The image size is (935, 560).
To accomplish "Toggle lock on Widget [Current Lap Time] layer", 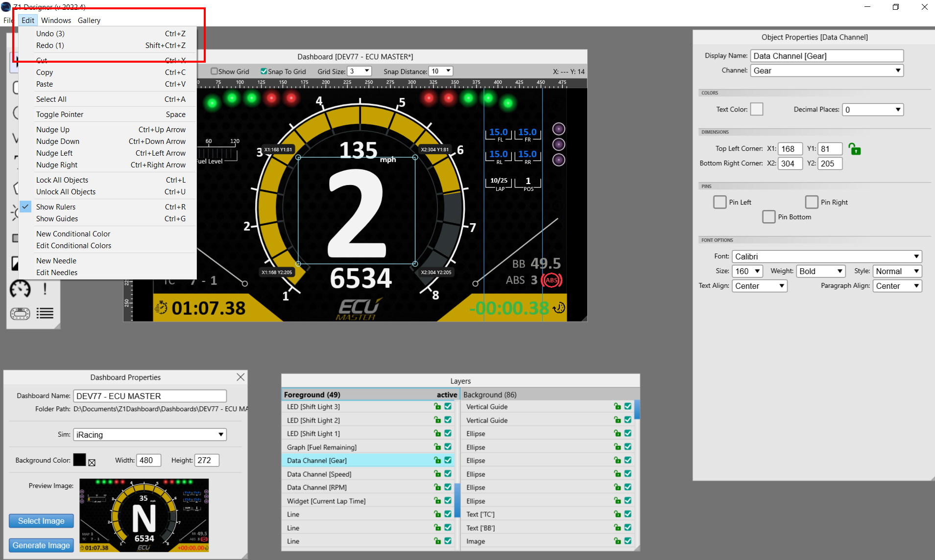I will pyautogui.click(x=437, y=501).
